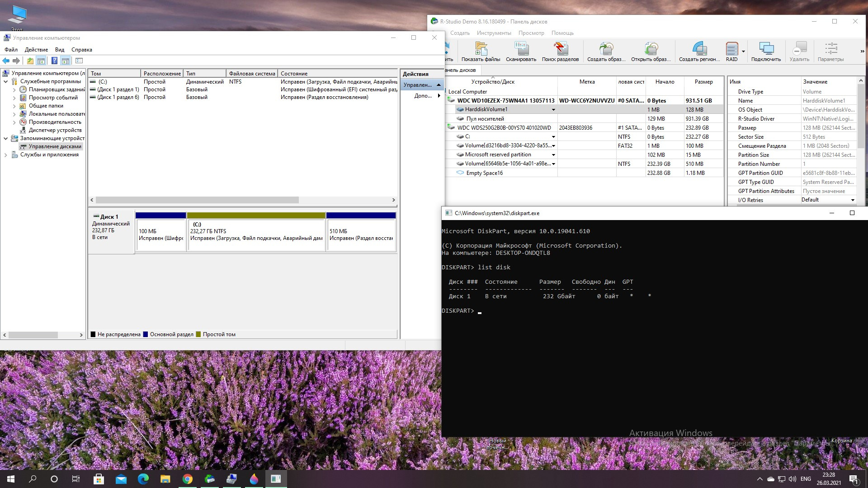Click the Up one level folder icon
Screen dimensions: 868x488
pos(30,61)
